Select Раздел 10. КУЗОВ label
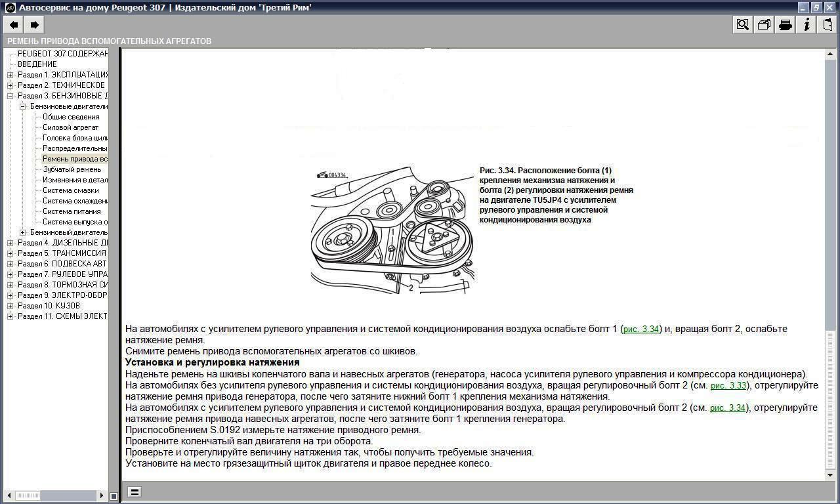The image size is (840, 504). coord(49,306)
